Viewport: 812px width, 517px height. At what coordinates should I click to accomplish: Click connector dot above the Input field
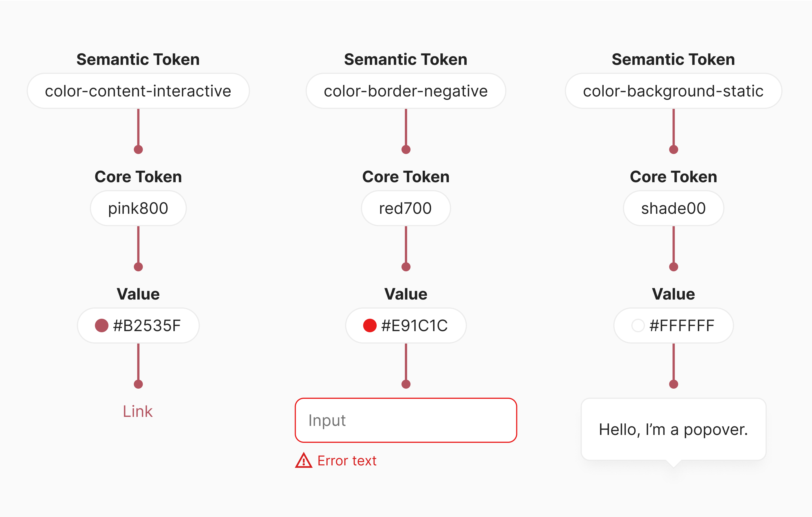coord(406,384)
